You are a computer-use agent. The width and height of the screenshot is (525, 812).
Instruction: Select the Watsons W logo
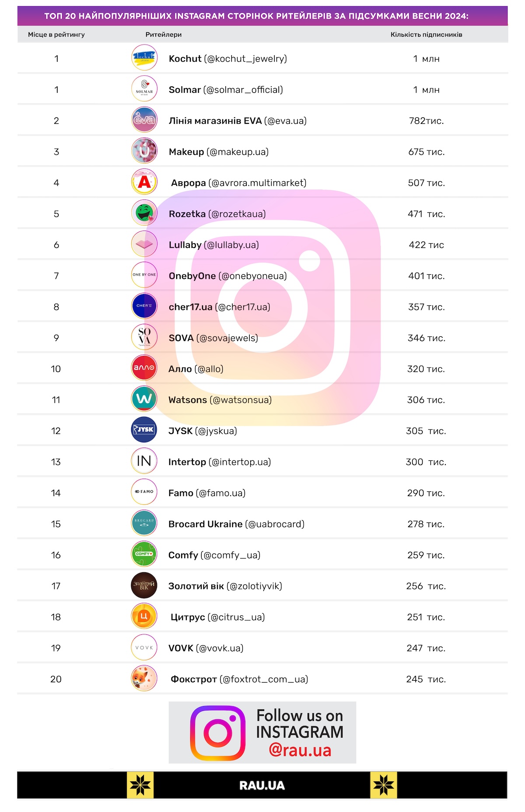click(x=144, y=399)
